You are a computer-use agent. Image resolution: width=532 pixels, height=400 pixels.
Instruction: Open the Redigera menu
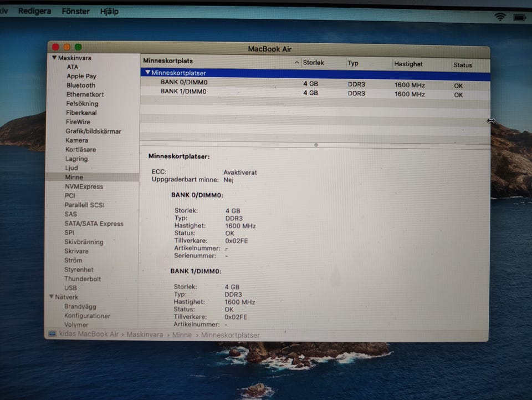(x=34, y=11)
